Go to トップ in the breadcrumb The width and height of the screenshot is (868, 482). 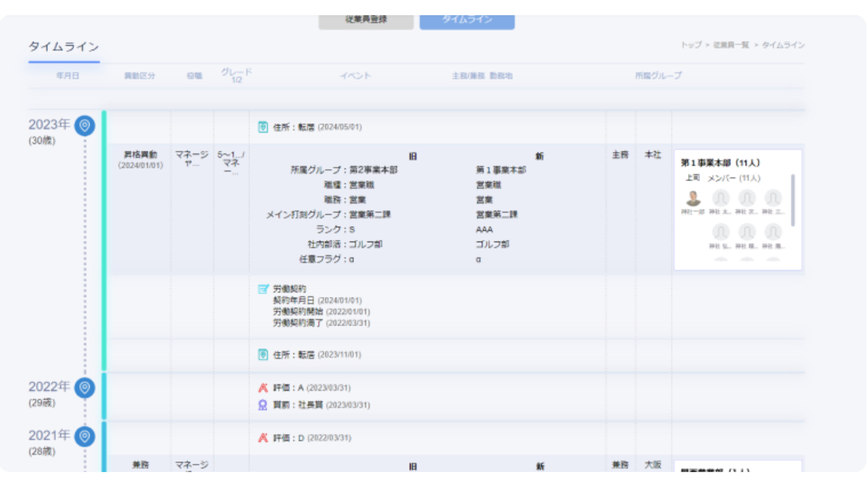[x=691, y=46]
